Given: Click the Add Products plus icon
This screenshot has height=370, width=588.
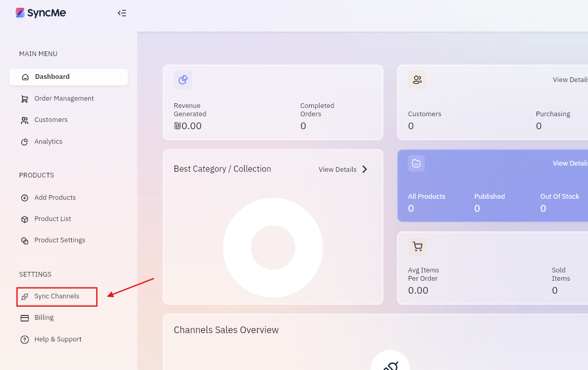Looking at the screenshot, I should coord(24,198).
